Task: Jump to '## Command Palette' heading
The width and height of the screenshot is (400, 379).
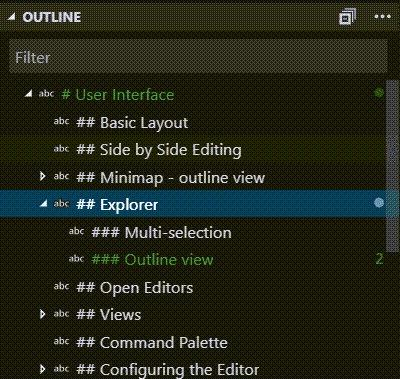Action: coord(152,342)
